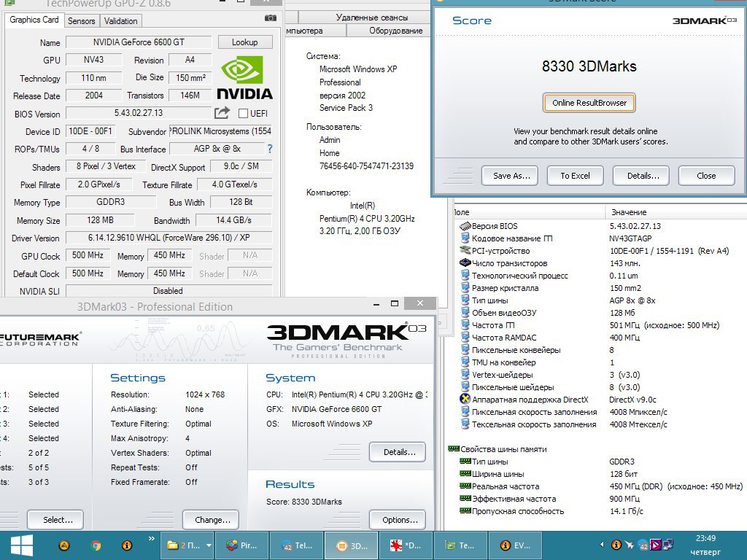The height and width of the screenshot is (560, 747).
Task: Close the 3DMark Score dialog via Close button
Action: pos(706,176)
